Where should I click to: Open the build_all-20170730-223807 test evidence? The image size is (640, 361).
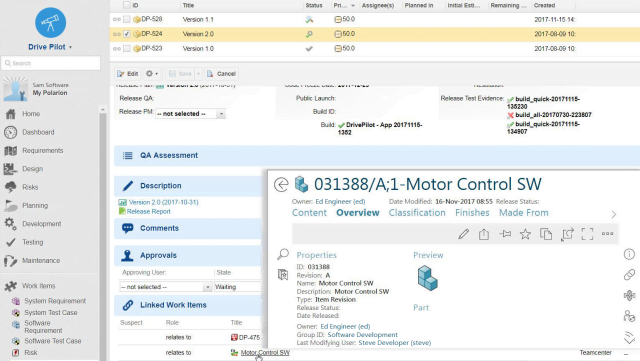[553, 115]
